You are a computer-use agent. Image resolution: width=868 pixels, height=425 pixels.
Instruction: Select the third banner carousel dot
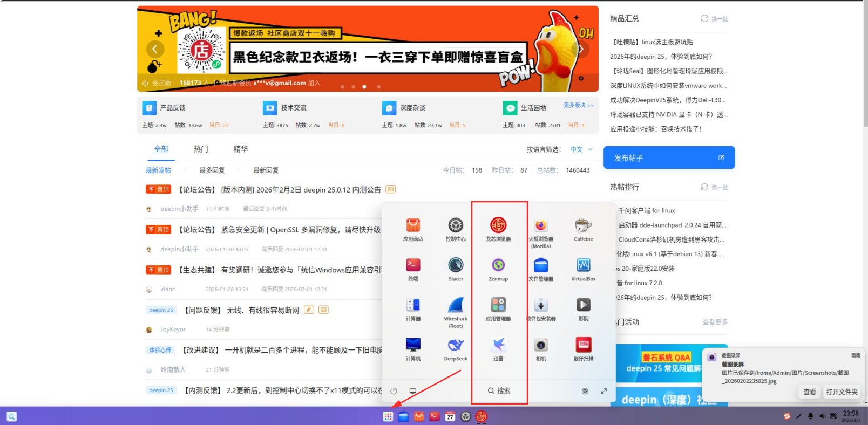364,87
